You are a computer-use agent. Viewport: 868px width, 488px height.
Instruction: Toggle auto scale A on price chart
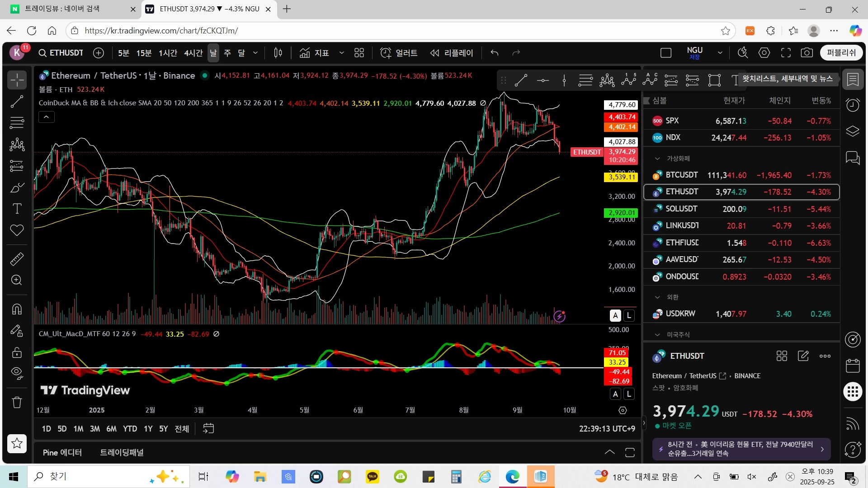tap(615, 315)
